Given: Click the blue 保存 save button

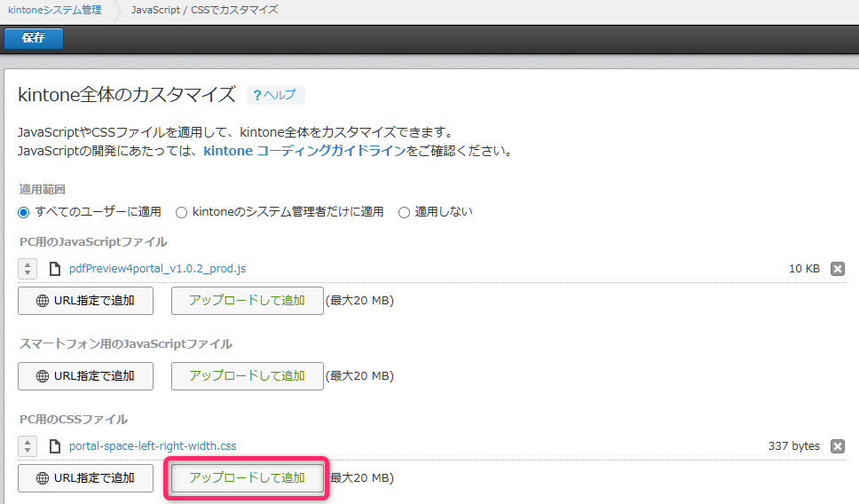Looking at the screenshot, I should (x=34, y=38).
